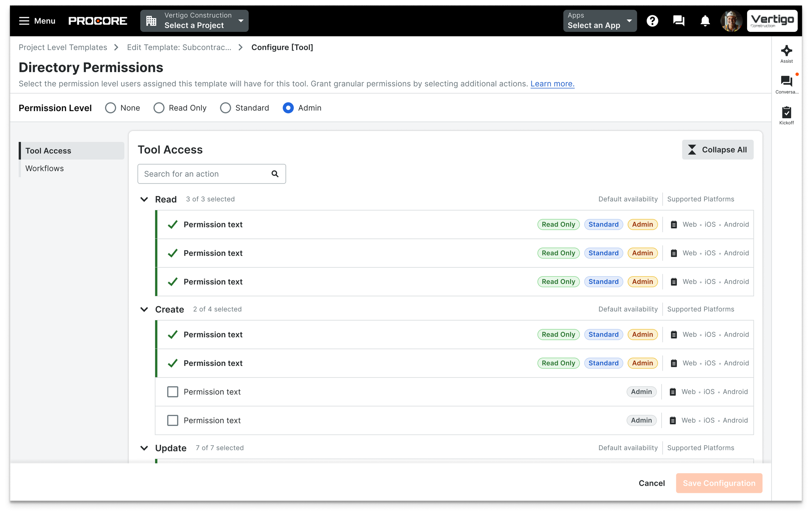Click the user profile avatar
This screenshot has width=812, height=515.
(731, 21)
